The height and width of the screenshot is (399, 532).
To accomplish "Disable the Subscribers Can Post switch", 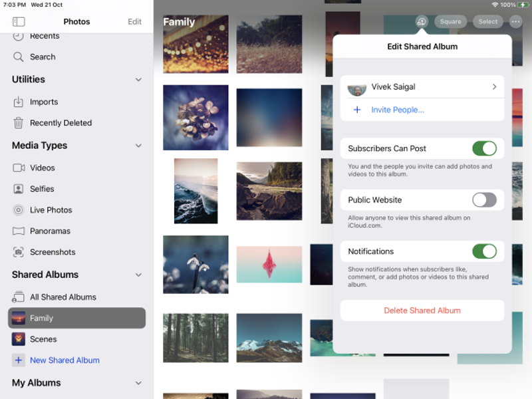I will click(484, 148).
